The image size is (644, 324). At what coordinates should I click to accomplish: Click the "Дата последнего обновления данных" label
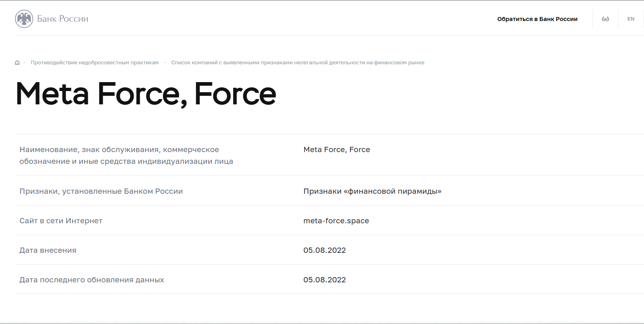tap(92, 280)
